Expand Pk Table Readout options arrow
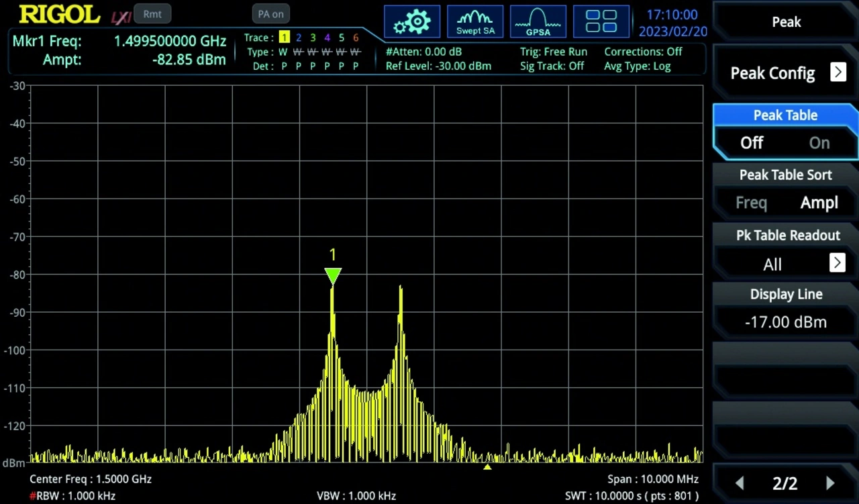 [837, 263]
